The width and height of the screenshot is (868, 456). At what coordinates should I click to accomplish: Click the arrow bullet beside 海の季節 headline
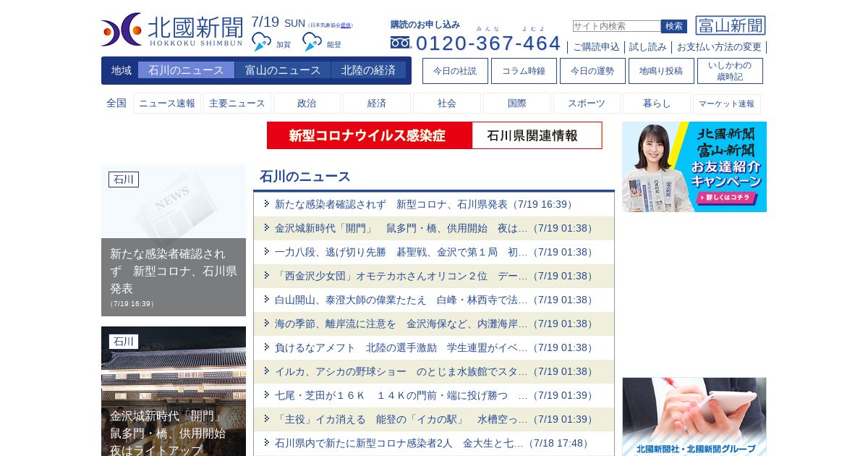[267, 323]
